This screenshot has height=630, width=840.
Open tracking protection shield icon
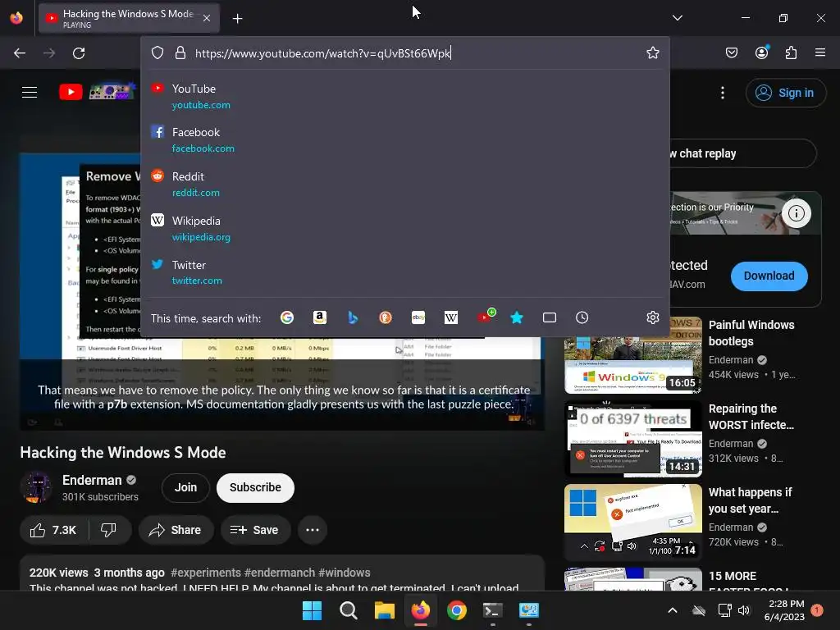point(157,52)
